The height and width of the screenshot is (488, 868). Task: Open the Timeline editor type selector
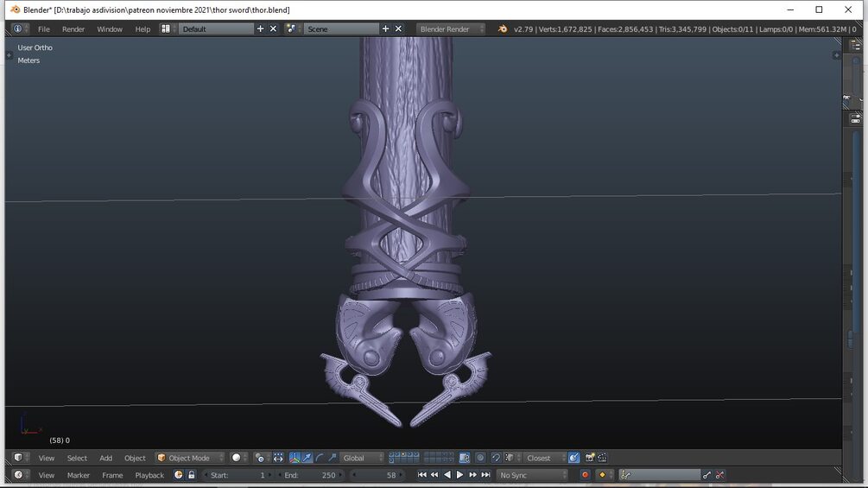pyautogui.click(x=21, y=475)
